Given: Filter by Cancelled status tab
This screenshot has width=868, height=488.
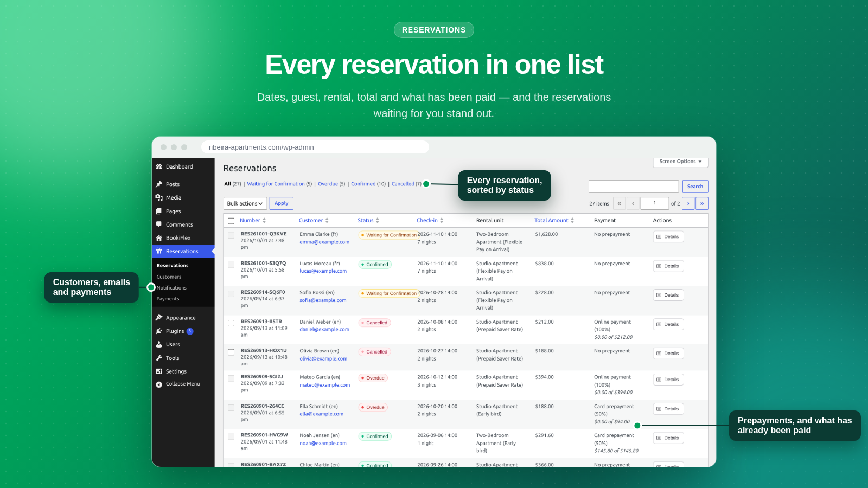Looking at the screenshot, I should tap(403, 184).
